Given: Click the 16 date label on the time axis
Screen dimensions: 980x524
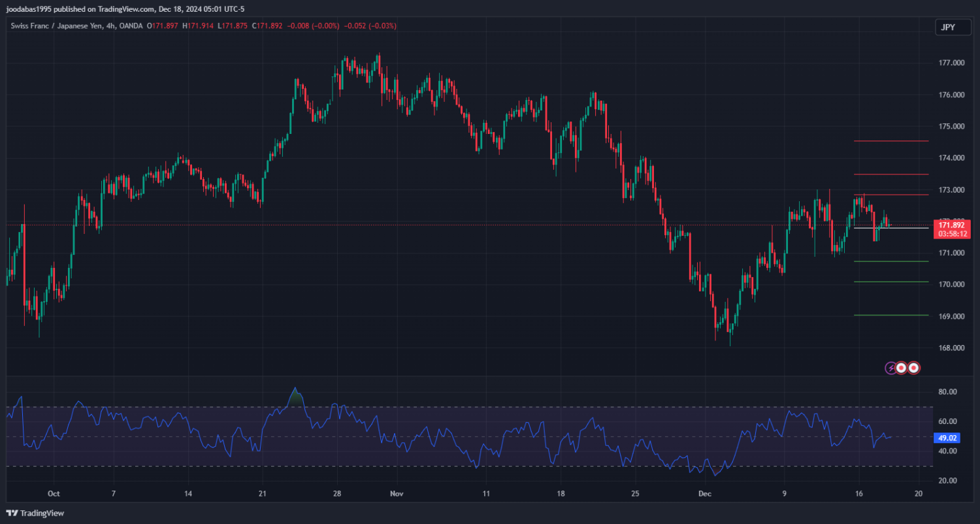Looking at the screenshot, I should [x=858, y=494].
